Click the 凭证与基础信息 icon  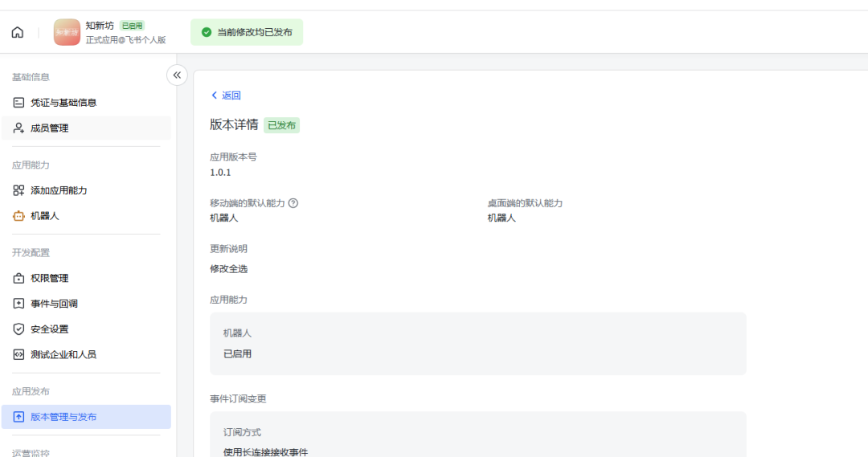tap(19, 103)
